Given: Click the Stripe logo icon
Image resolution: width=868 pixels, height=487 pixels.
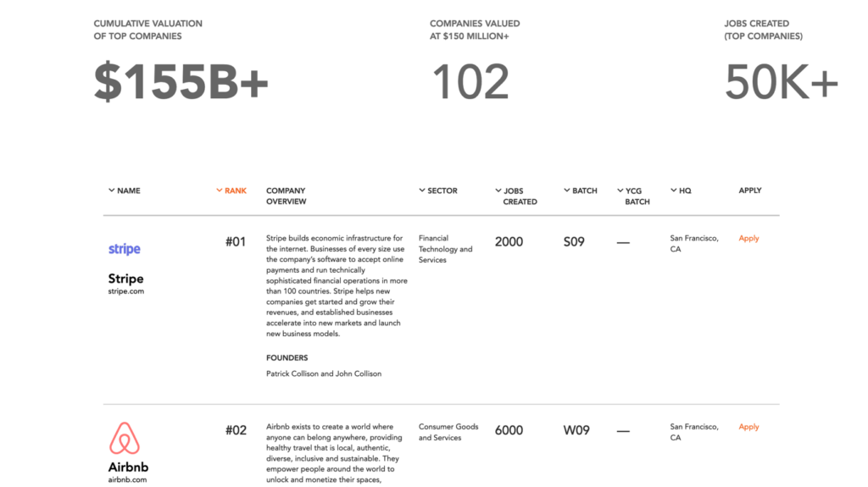Looking at the screenshot, I should [x=124, y=249].
